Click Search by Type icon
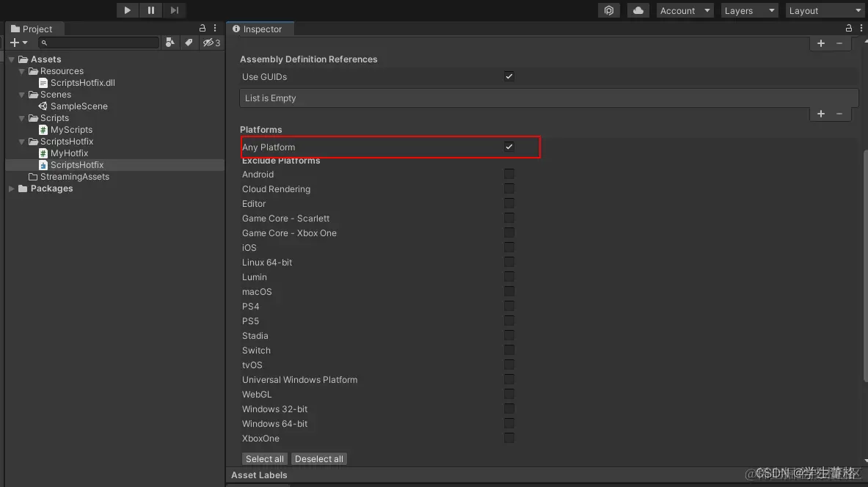868x487 pixels. click(170, 43)
